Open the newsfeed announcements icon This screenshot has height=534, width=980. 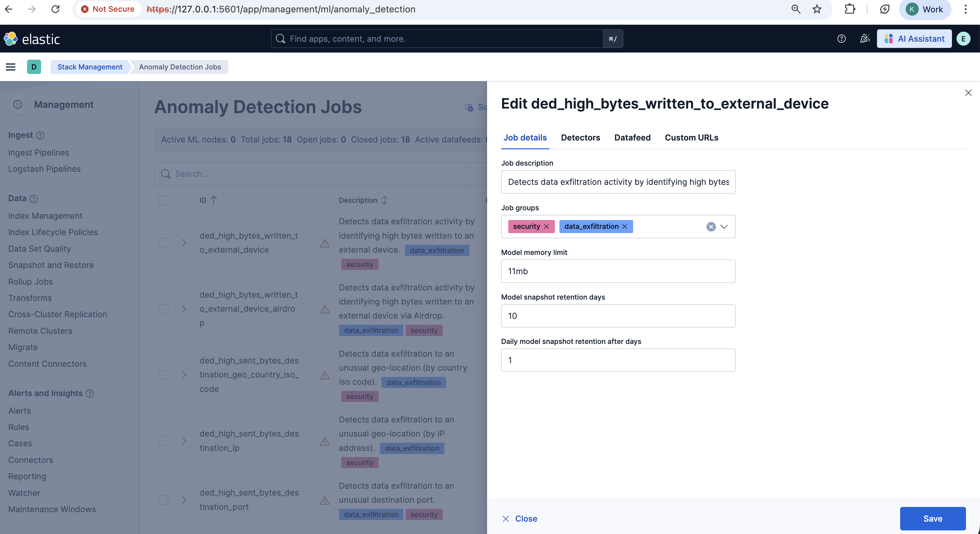pyautogui.click(x=865, y=38)
